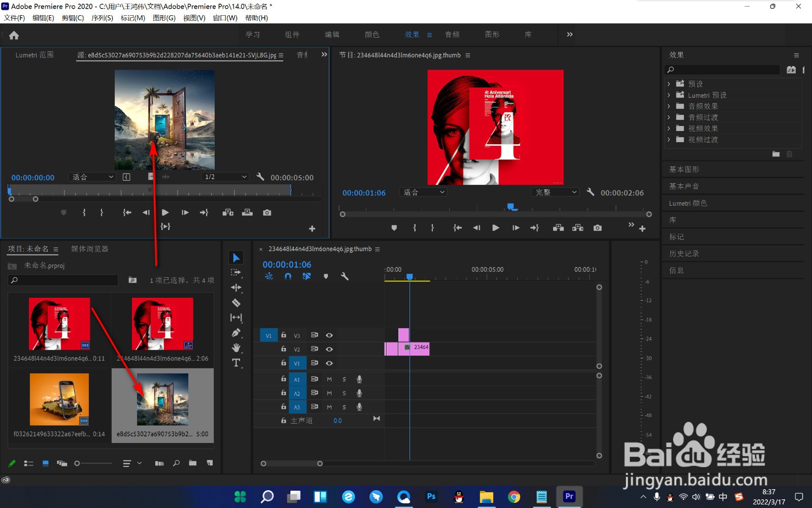
Task: Open button editor plus in Program monitor
Action: (642, 229)
